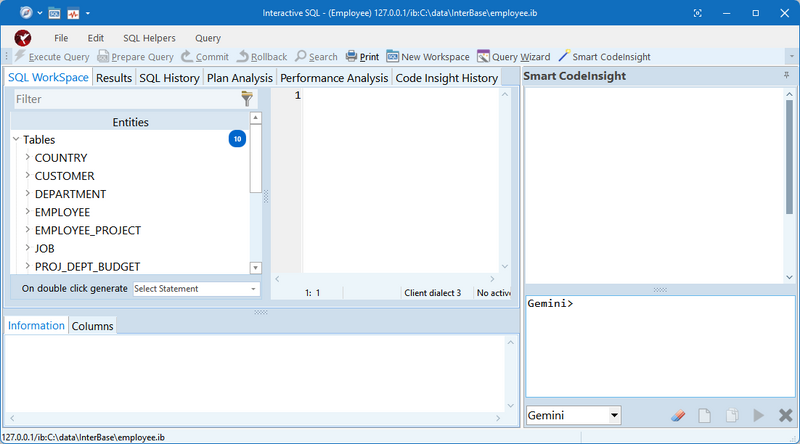800x444 pixels.
Task: Launch the Query Wizard
Action: 513,57
